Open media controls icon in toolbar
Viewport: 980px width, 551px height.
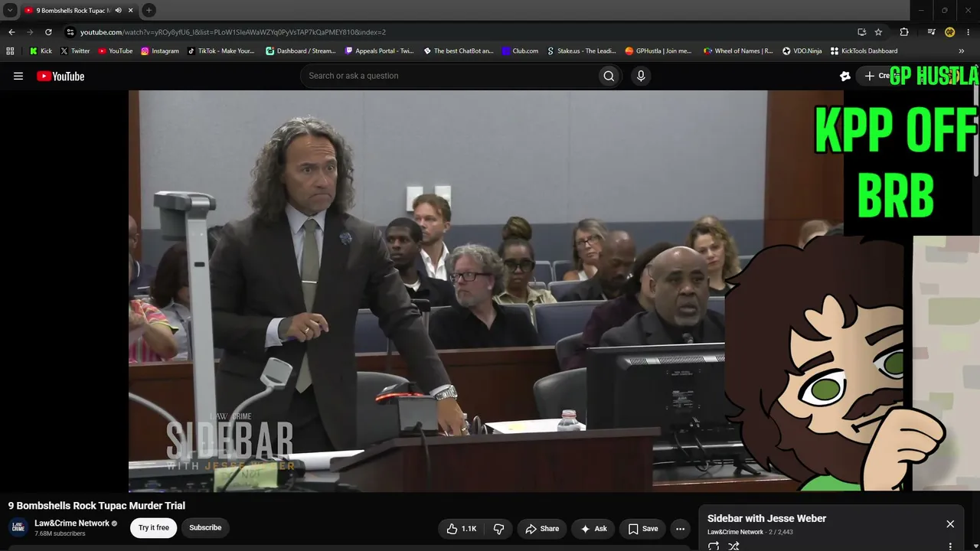pyautogui.click(x=931, y=32)
